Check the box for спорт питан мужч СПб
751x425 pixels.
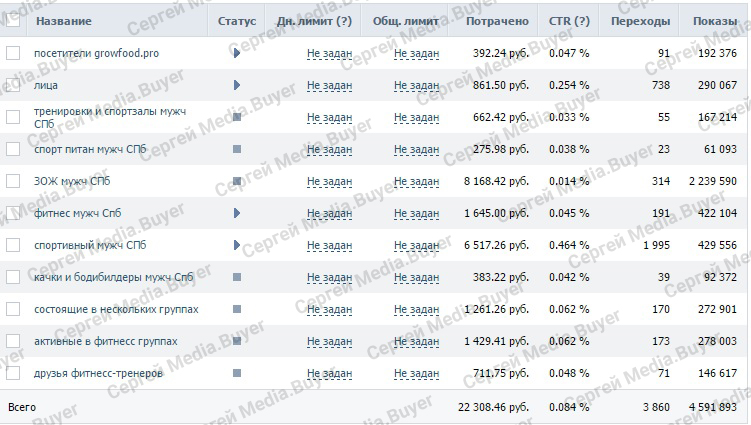[x=13, y=149]
